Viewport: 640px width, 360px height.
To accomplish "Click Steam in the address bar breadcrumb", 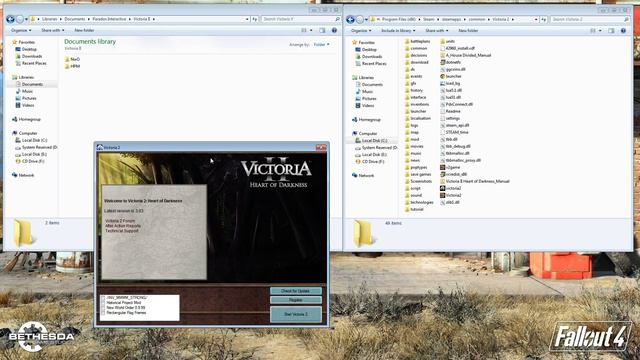I will click(x=429, y=19).
